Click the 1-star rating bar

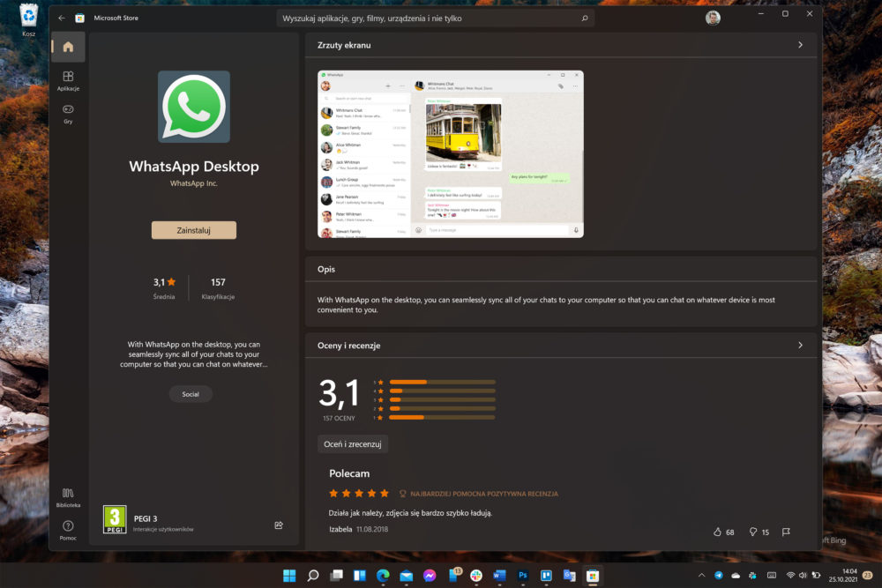coord(442,418)
